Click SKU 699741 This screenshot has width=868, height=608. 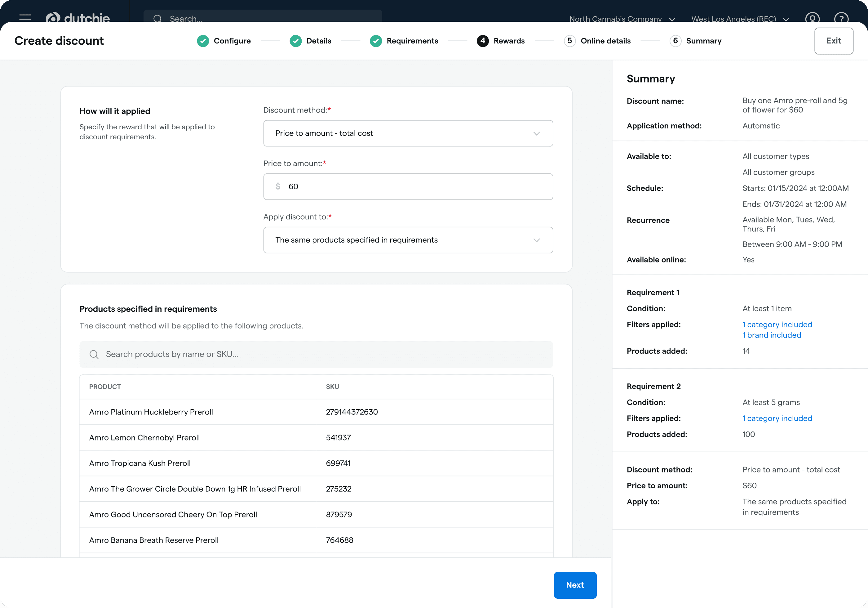[x=338, y=463]
